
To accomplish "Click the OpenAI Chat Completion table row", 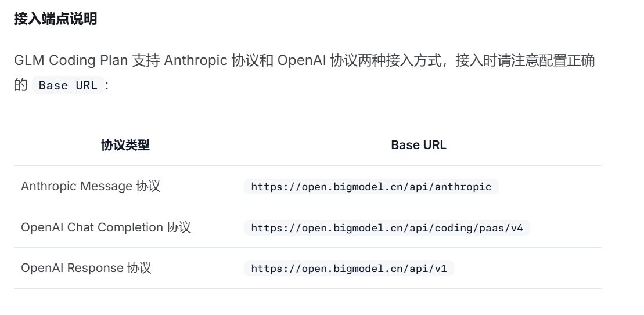I will click(x=307, y=227).
